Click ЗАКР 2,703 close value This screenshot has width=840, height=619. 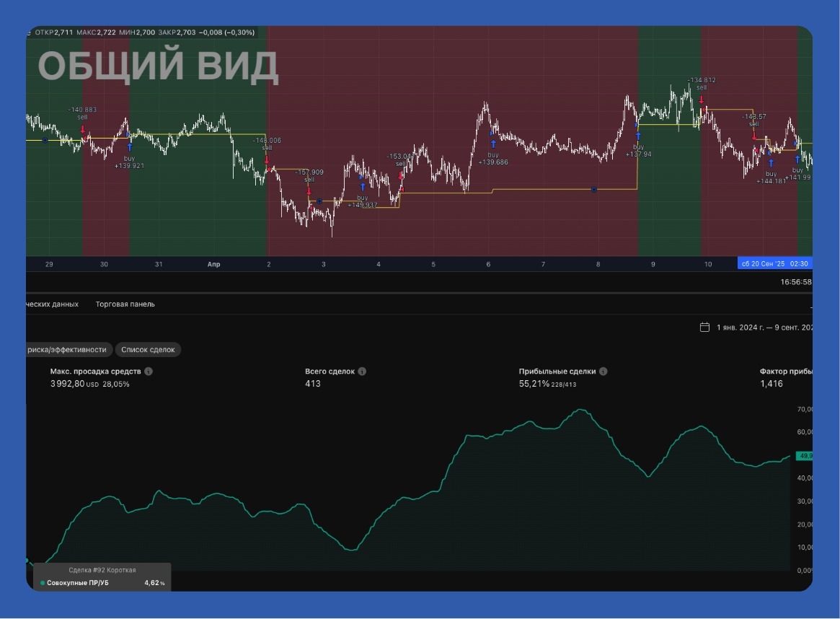pyautogui.click(x=177, y=32)
